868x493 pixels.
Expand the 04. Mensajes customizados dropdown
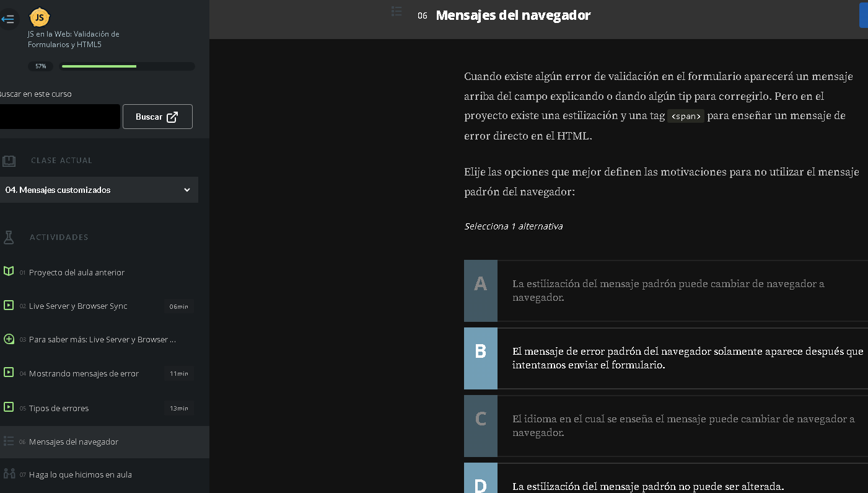[99, 190]
